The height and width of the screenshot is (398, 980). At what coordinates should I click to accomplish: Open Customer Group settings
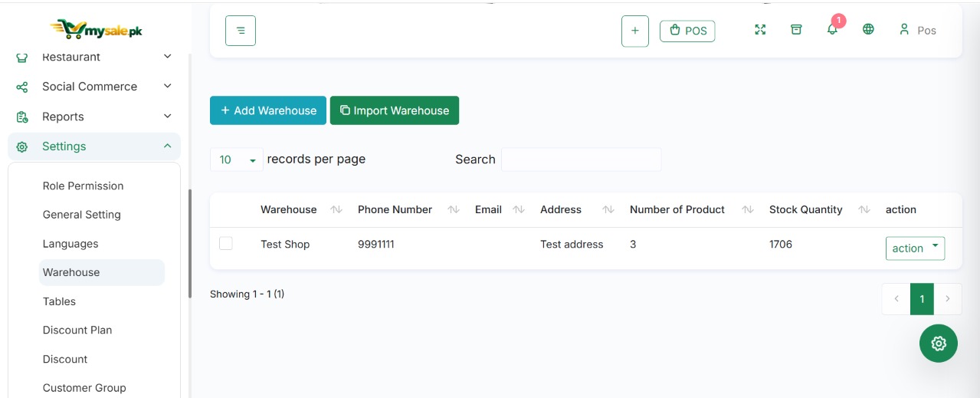pyautogui.click(x=84, y=388)
